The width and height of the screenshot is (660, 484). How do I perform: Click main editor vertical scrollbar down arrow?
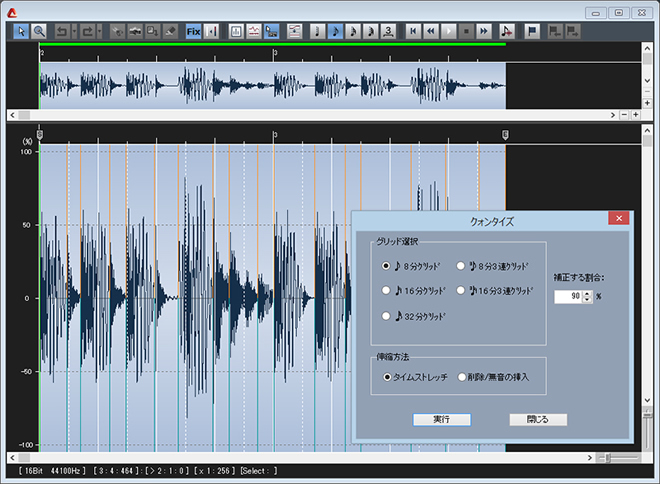pyautogui.click(x=647, y=400)
